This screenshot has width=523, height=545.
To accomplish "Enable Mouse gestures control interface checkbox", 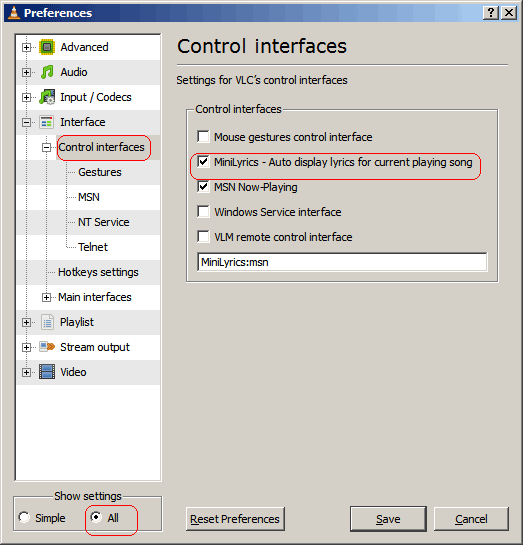I will click(203, 137).
